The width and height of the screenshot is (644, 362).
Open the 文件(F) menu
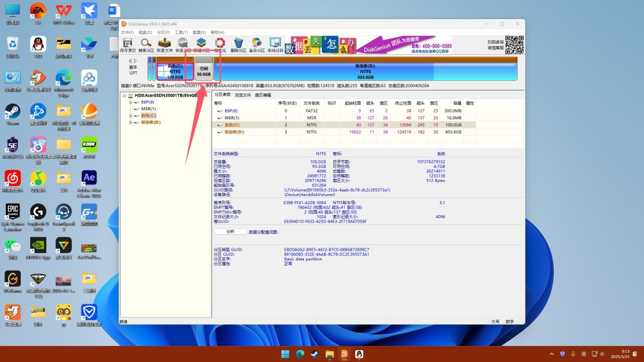pyautogui.click(x=127, y=32)
